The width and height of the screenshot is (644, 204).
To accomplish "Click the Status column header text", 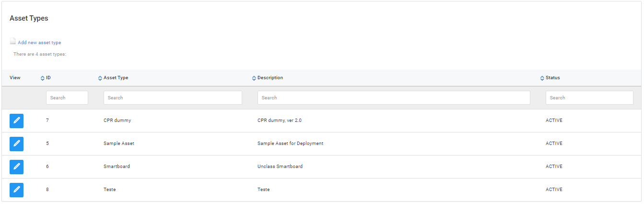I will (x=552, y=78).
